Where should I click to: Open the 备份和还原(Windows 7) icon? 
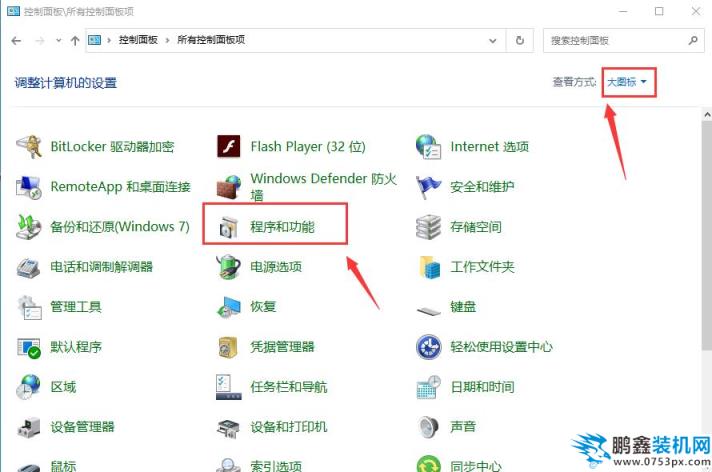click(29, 227)
